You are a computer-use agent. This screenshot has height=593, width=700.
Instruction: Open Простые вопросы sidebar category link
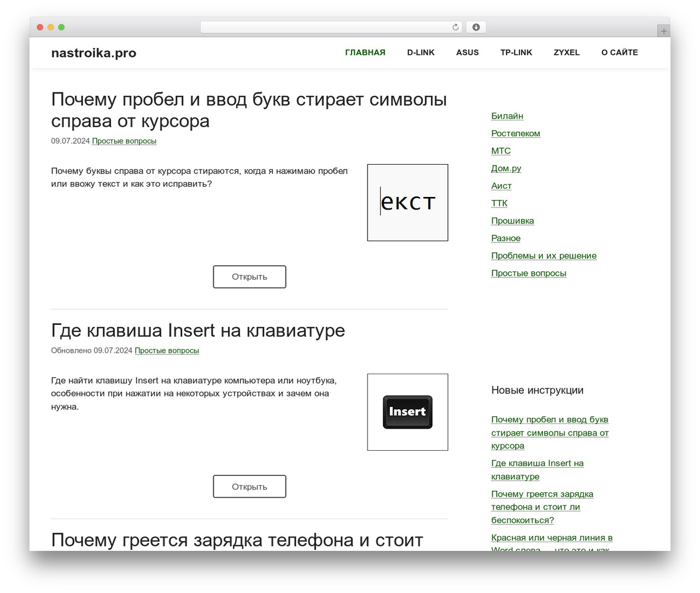point(529,274)
